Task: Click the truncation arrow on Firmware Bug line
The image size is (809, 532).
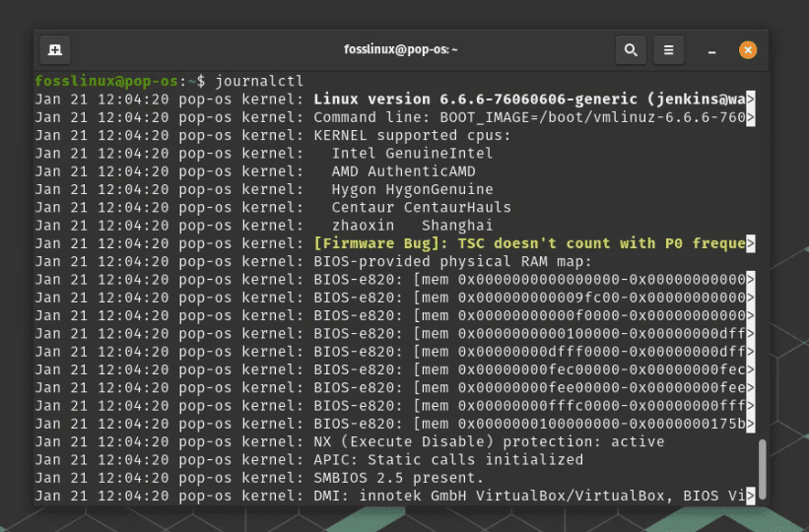Action: tap(751, 243)
